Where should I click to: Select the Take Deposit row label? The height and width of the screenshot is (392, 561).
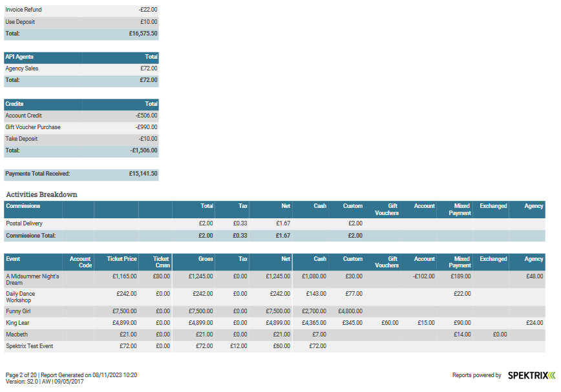coord(21,139)
